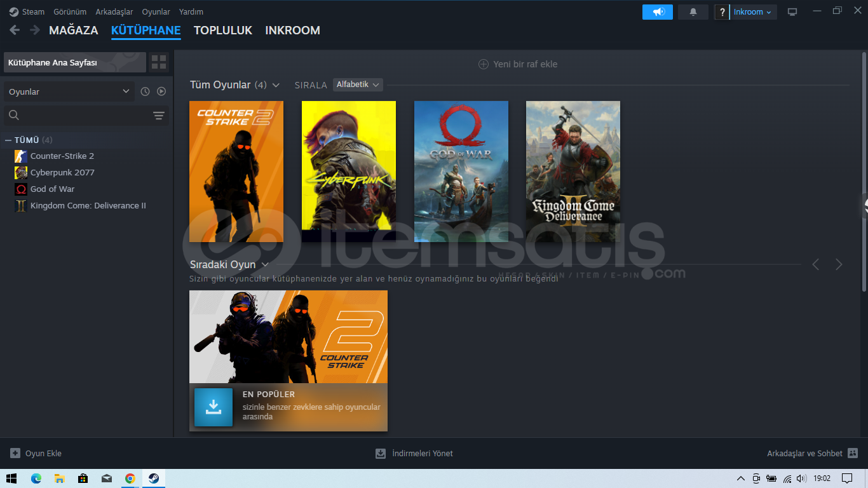Click Yeni bir raf ekle link
This screenshot has width=868, height=488.
coord(526,64)
